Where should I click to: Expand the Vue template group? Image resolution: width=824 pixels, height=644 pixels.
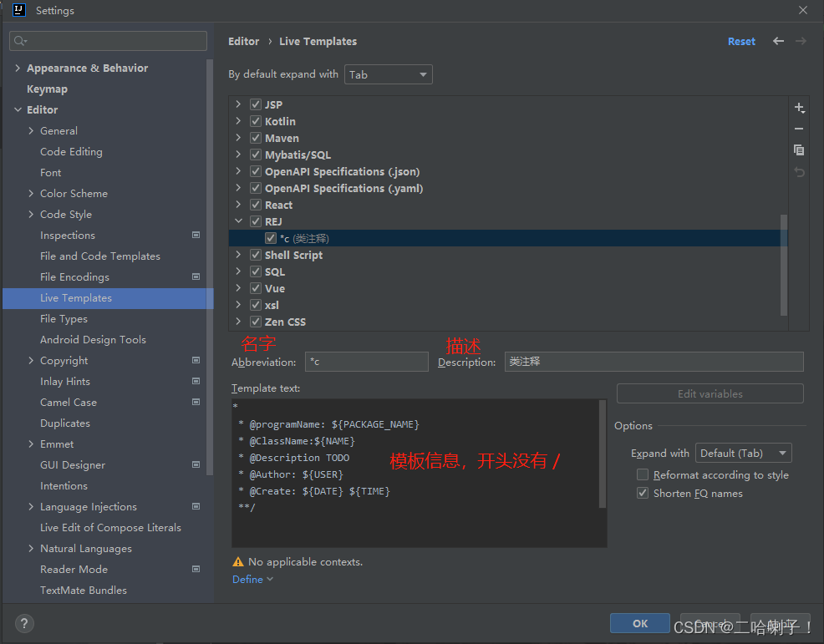[238, 288]
